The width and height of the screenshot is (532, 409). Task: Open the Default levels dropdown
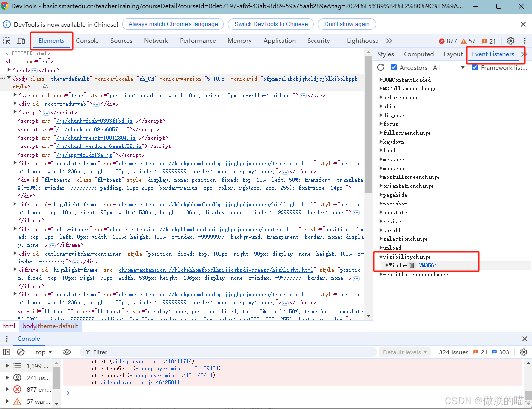pyautogui.click(x=405, y=352)
